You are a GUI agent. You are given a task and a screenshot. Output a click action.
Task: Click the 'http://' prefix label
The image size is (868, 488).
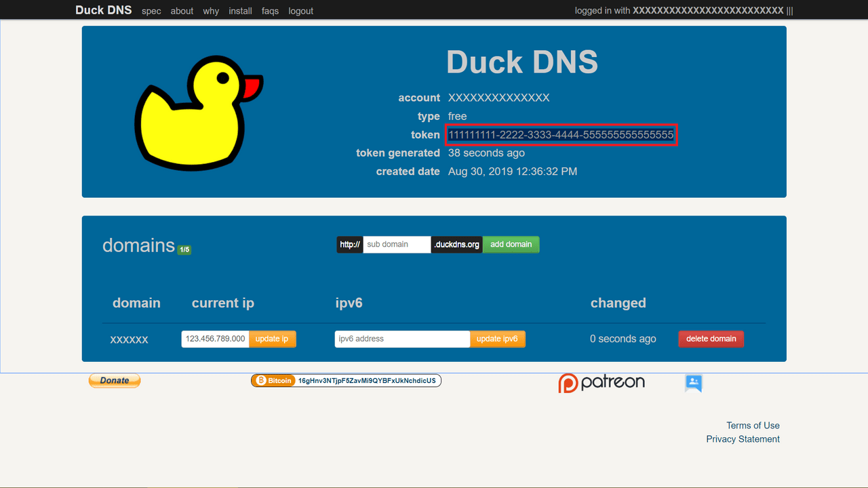pyautogui.click(x=350, y=245)
